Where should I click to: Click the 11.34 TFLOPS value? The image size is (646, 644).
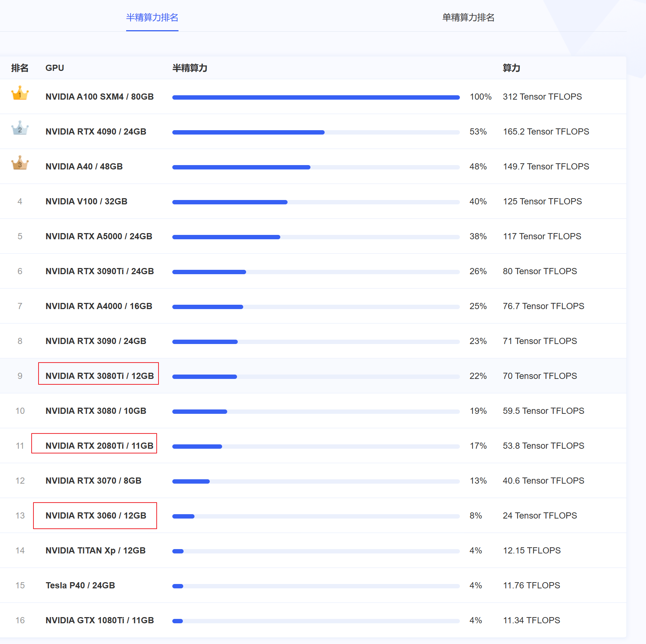531,620
